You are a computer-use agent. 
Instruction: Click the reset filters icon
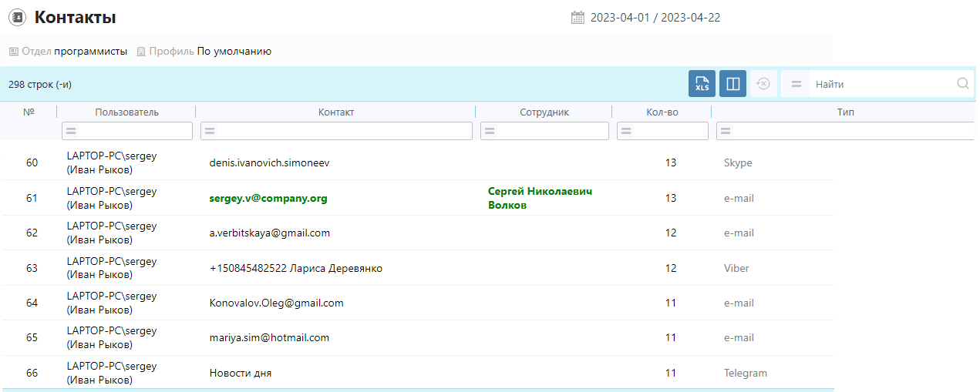coord(763,84)
